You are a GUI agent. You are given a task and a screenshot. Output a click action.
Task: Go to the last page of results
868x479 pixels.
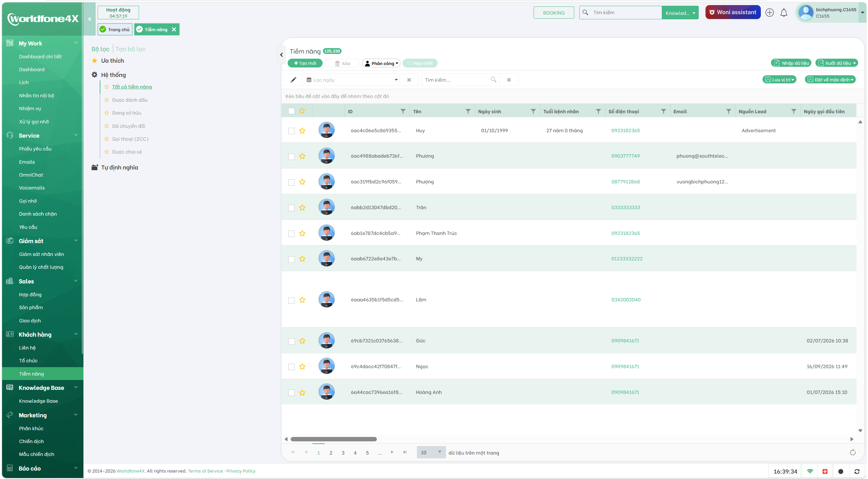point(405,452)
